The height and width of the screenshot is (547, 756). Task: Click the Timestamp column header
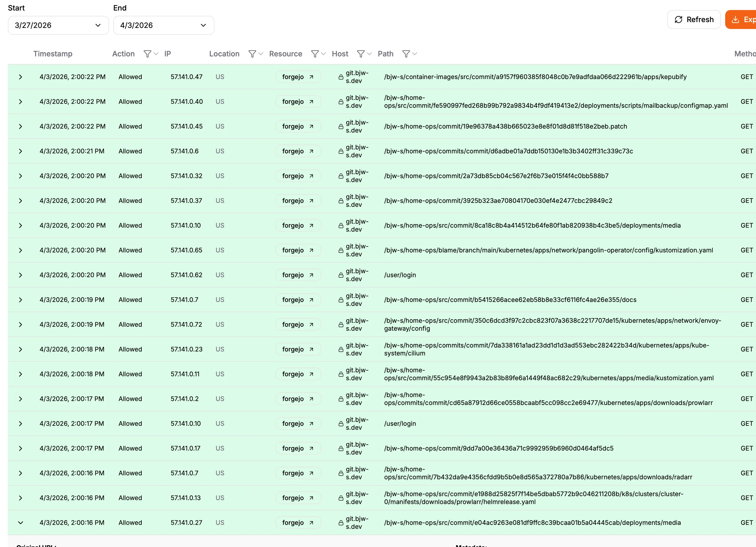pos(53,54)
